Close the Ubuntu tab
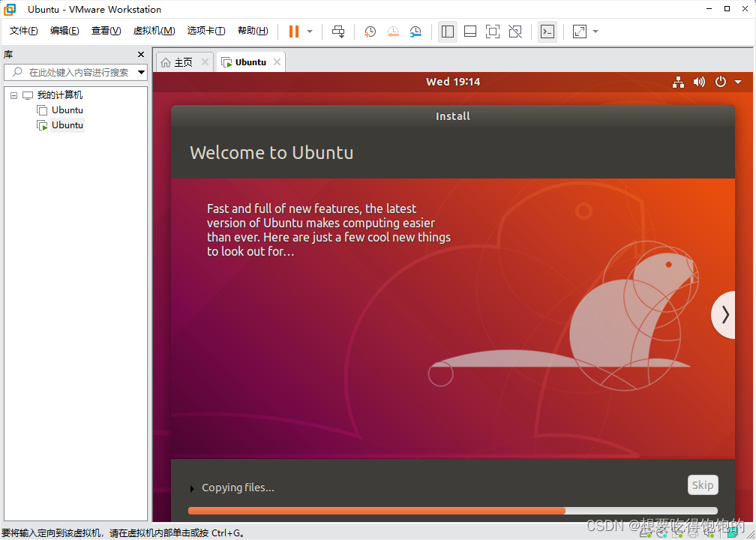Image resolution: width=756 pixels, height=540 pixels. coord(277,61)
